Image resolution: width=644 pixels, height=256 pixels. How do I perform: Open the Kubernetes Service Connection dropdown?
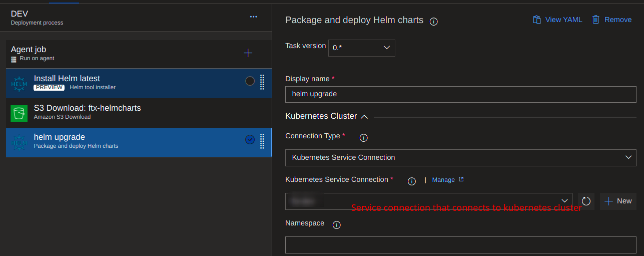429,201
